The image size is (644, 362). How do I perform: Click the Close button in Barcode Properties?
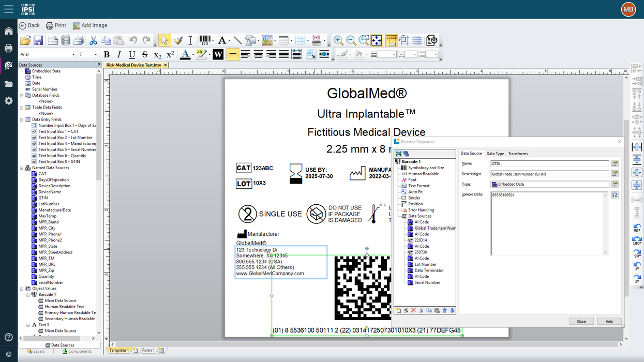point(581,321)
